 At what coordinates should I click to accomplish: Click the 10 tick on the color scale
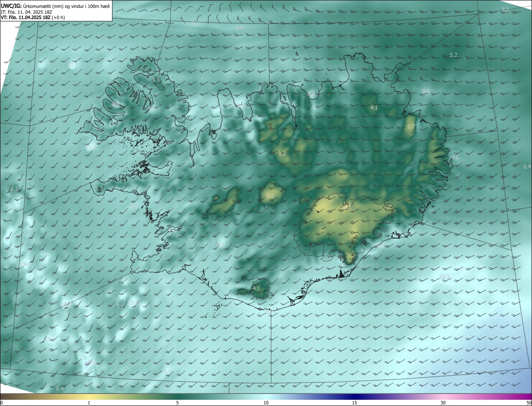[x=266, y=403]
